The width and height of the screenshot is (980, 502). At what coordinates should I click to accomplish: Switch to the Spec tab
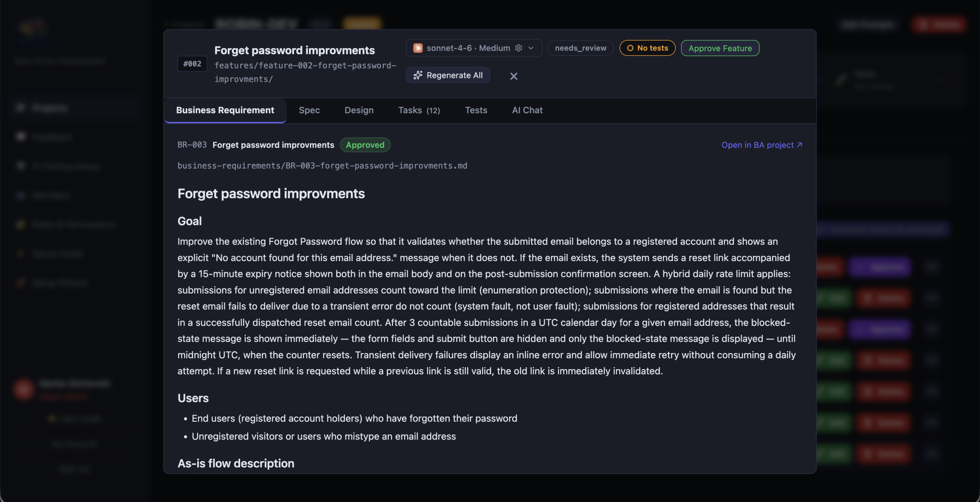coord(309,110)
